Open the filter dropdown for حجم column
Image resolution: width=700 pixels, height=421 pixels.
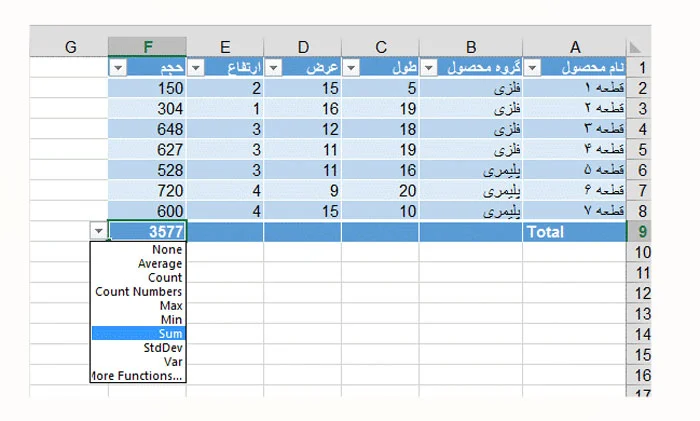[x=118, y=68]
